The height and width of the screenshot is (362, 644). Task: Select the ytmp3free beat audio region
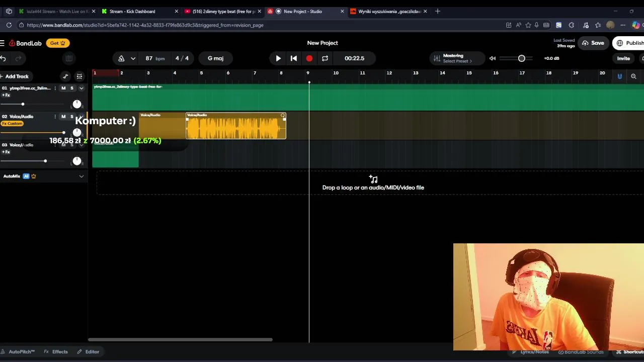click(368, 97)
